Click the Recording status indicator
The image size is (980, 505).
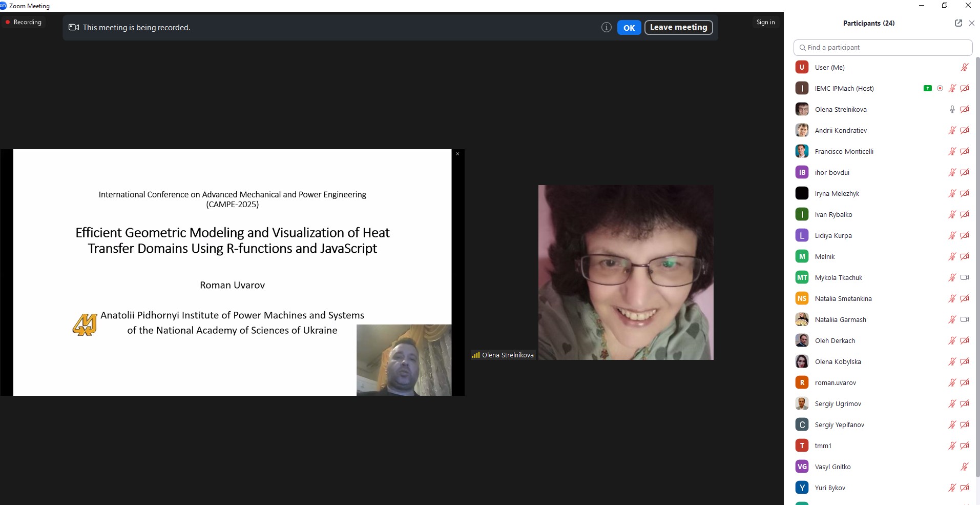click(x=24, y=22)
